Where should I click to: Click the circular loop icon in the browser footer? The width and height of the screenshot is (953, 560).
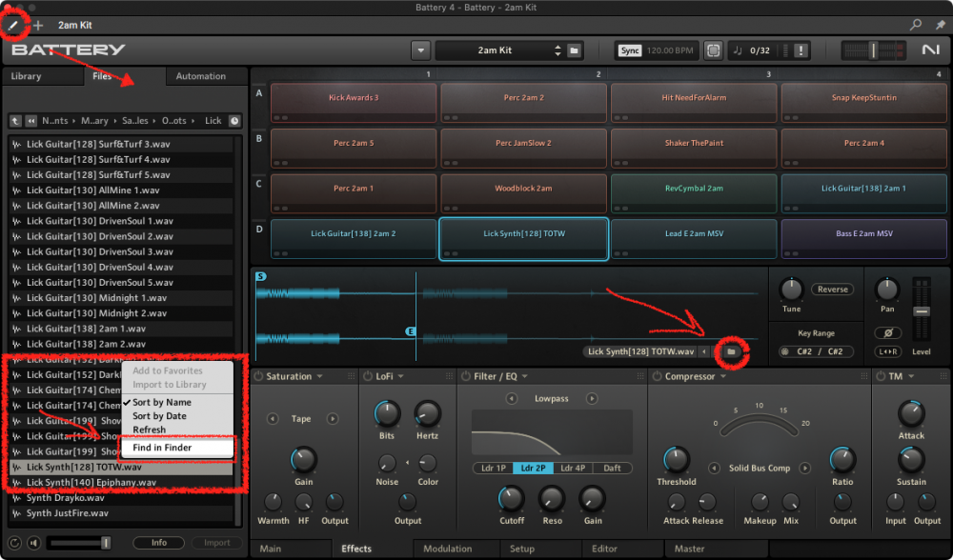point(15,543)
